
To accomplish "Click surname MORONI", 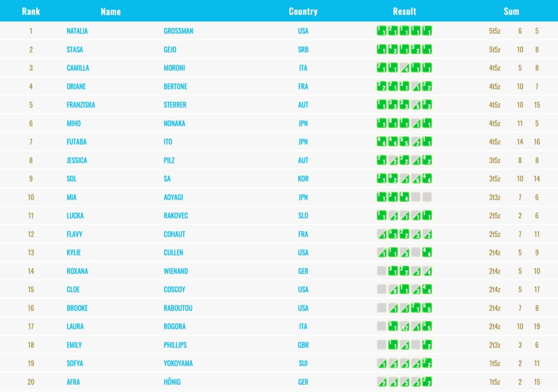I will tap(174, 68).
